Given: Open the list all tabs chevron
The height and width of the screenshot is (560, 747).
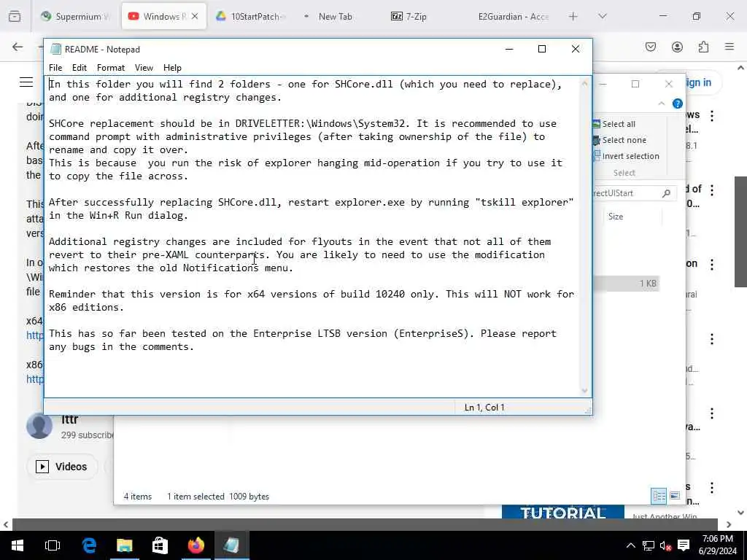Looking at the screenshot, I should click(602, 16).
